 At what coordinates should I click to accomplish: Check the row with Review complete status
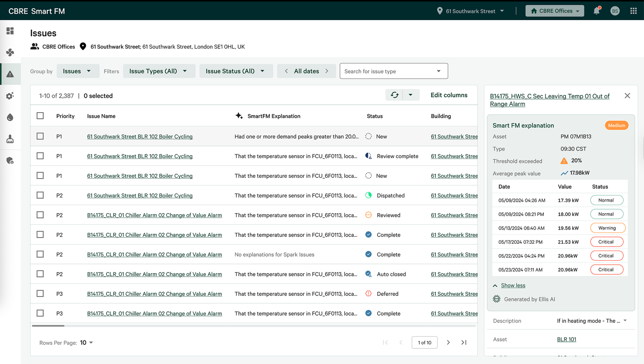click(40, 156)
